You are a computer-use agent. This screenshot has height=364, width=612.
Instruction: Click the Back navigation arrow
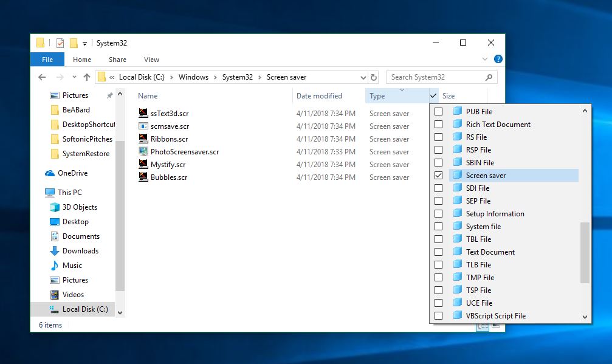pyautogui.click(x=42, y=77)
